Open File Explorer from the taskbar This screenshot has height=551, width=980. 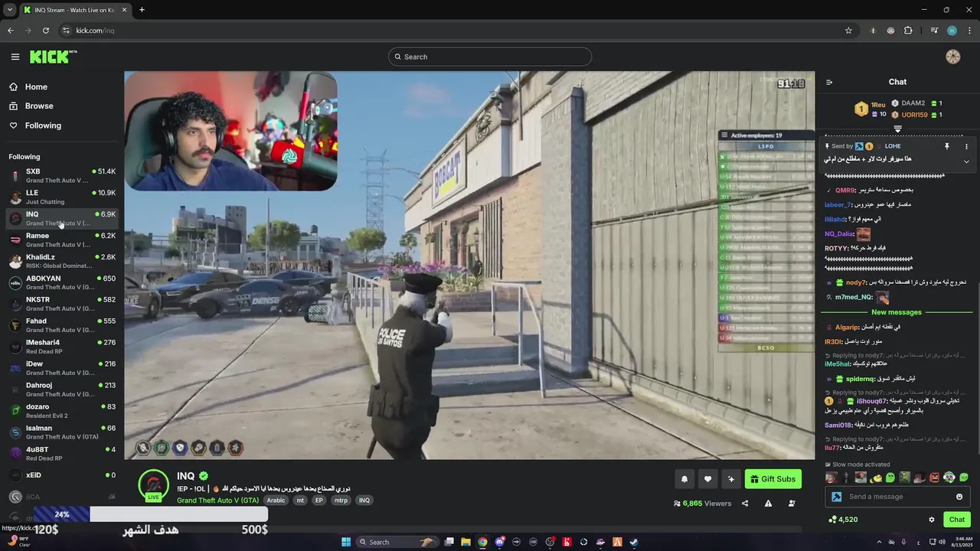click(x=465, y=542)
